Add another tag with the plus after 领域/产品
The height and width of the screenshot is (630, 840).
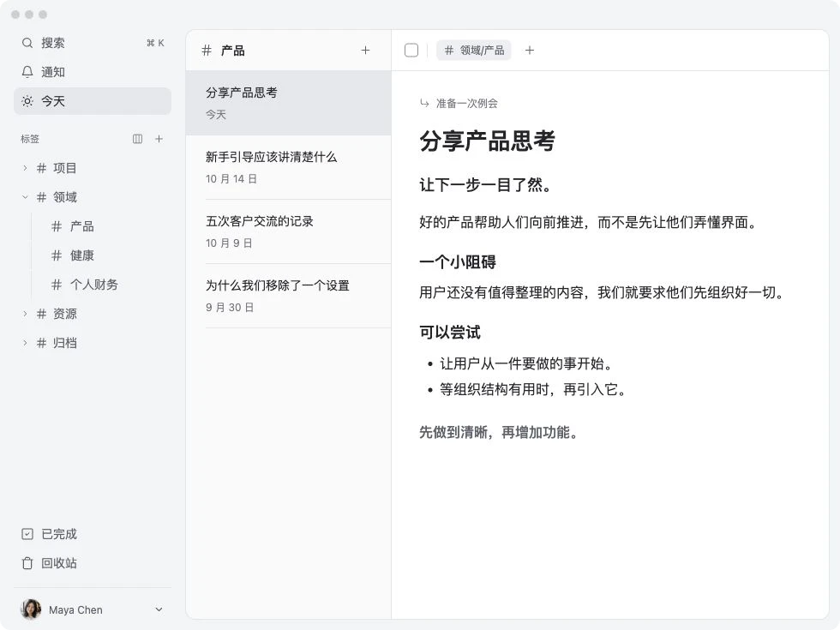(530, 51)
